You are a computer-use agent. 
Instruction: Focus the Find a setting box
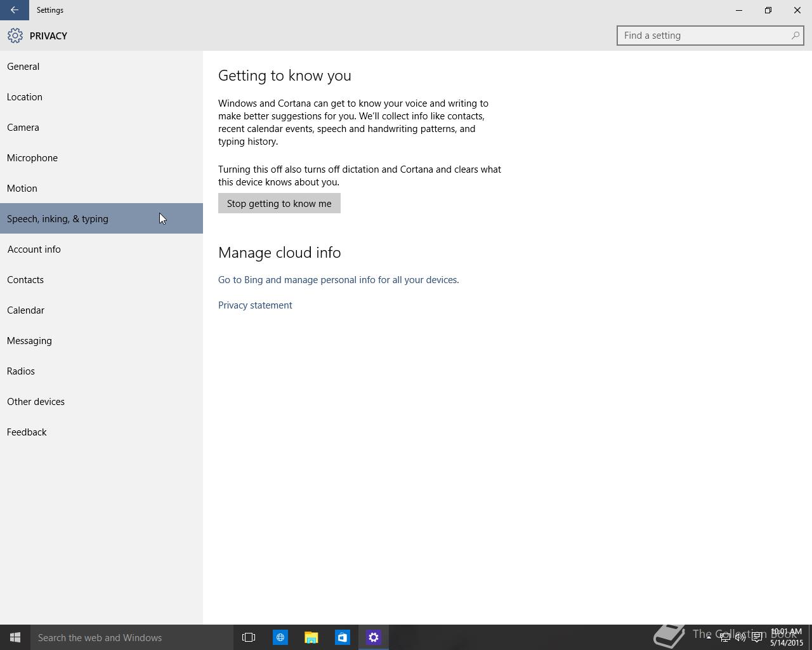(710, 36)
